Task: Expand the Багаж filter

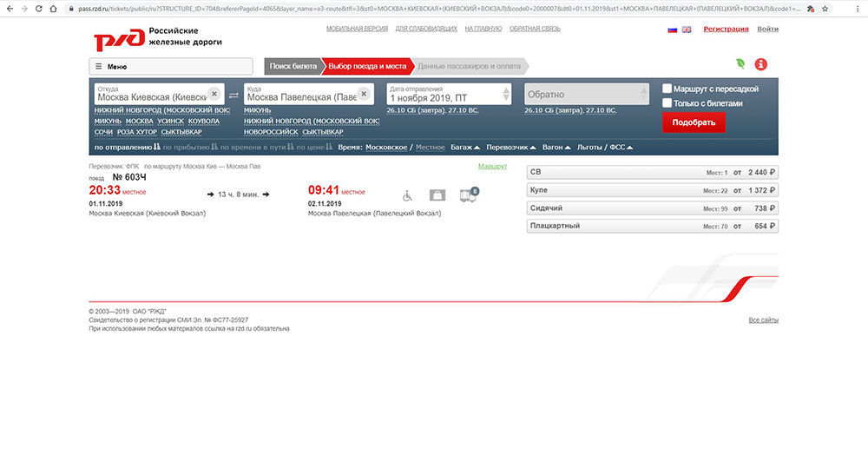Action: (x=465, y=148)
